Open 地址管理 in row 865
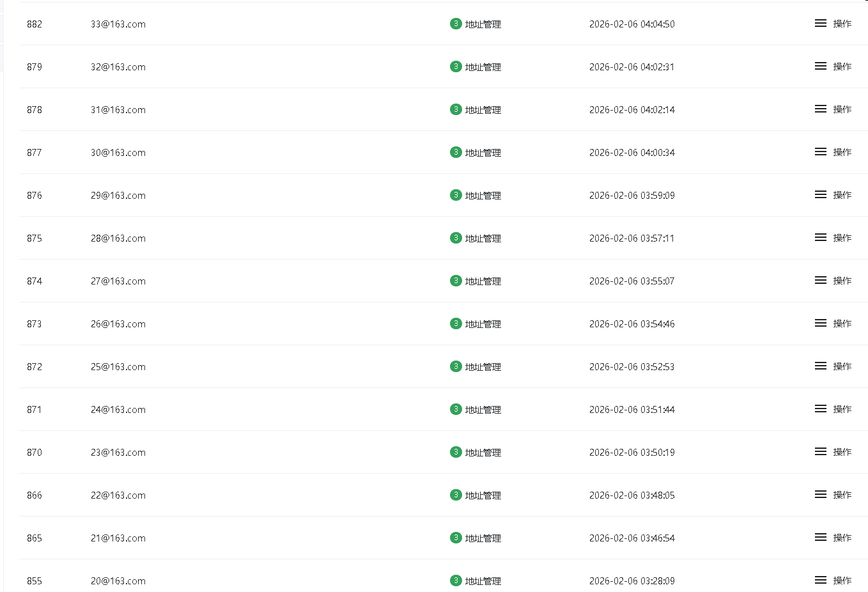This screenshot has width=868, height=592. click(x=483, y=538)
